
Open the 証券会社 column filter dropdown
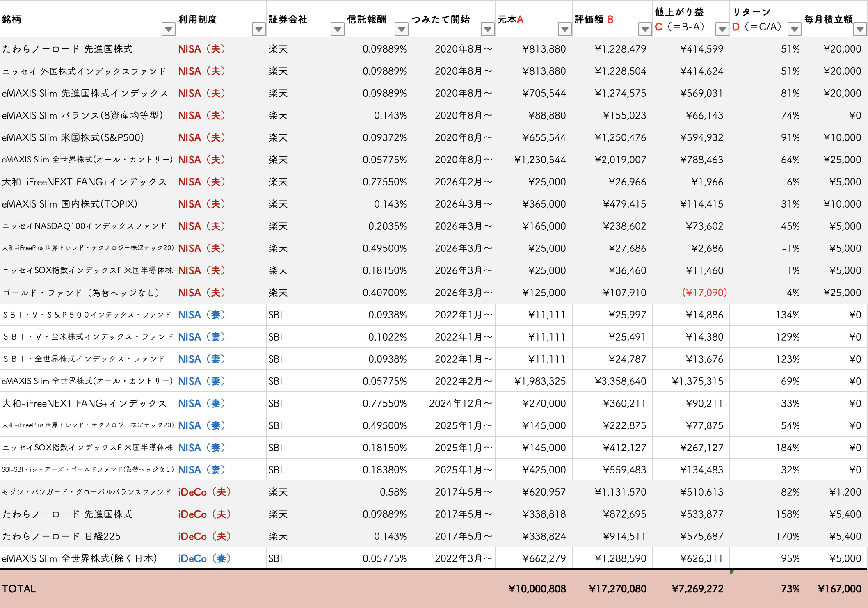click(337, 30)
